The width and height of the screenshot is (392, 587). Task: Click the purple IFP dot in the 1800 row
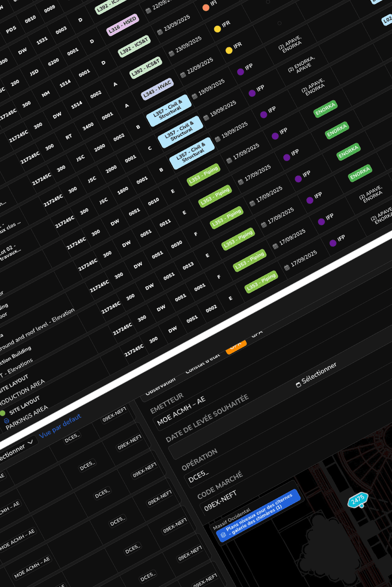click(x=263, y=115)
